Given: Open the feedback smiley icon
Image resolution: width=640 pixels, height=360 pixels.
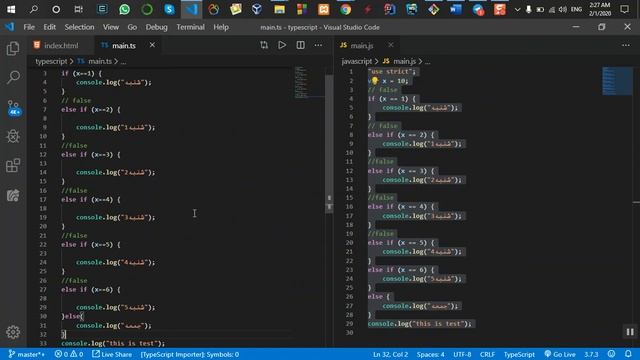Looking at the screenshot, I should pos(611,354).
